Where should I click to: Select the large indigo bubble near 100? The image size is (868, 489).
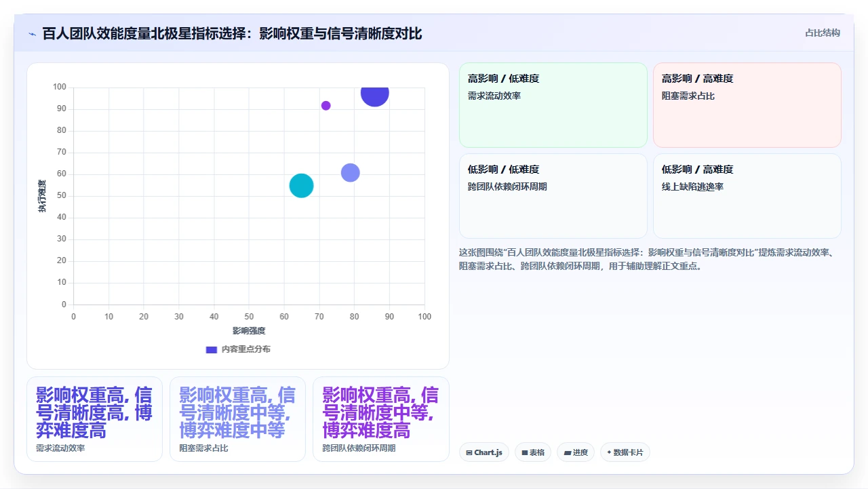(x=375, y=94)
